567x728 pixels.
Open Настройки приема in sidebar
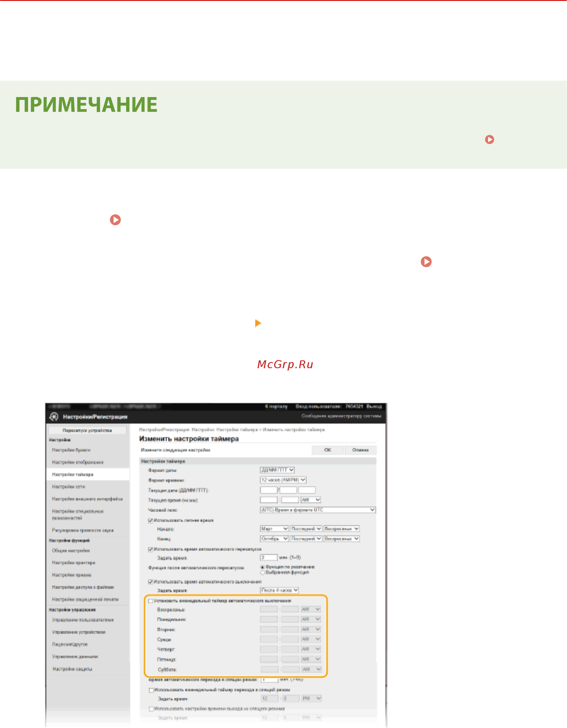click(x=71, y=575)
